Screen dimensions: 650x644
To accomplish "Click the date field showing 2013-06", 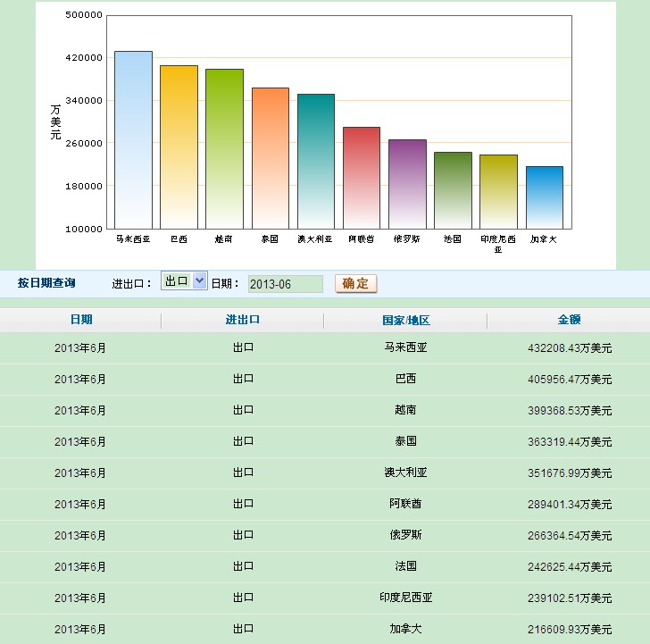I will pyautogui.click(x=285, y=284).
